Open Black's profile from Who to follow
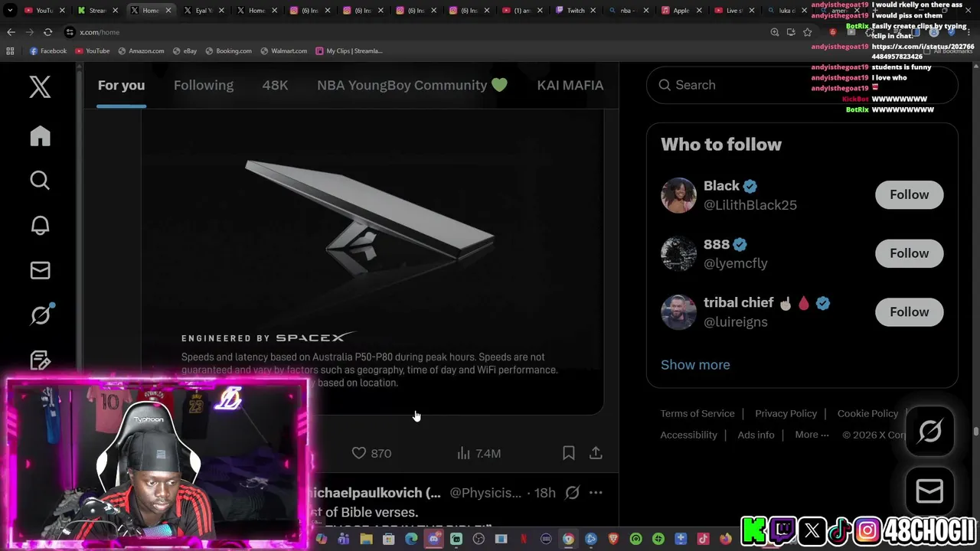 coord(721,186)
